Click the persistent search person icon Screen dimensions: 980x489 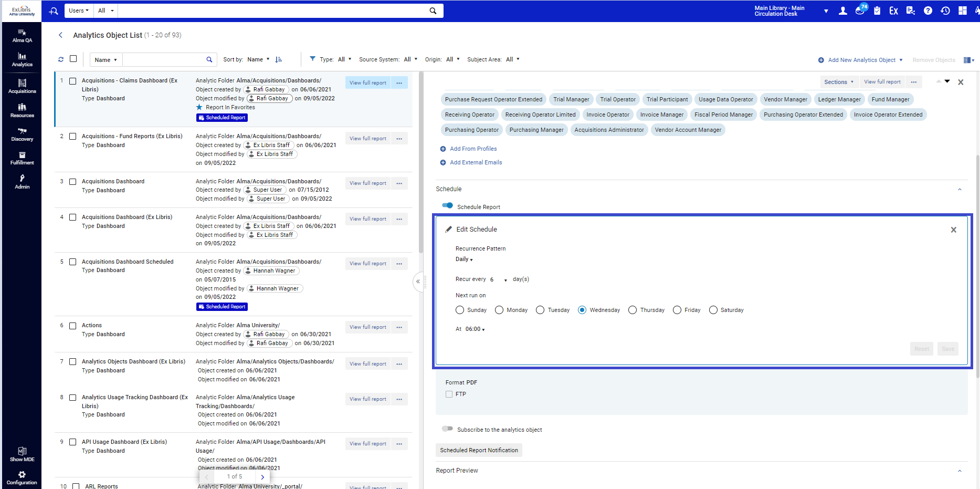click(54, 11)
